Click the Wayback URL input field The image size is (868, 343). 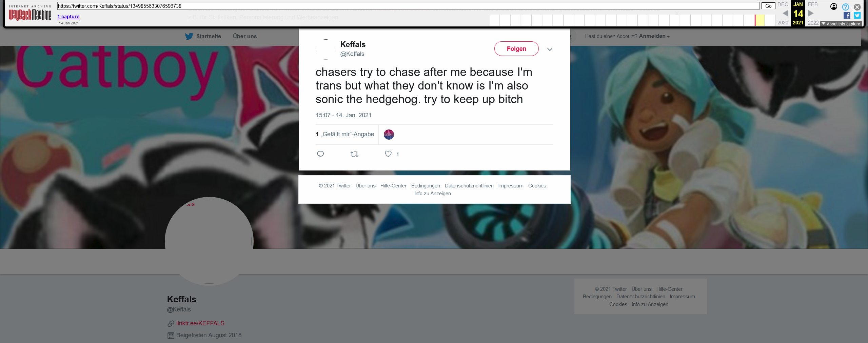(408, 6)
